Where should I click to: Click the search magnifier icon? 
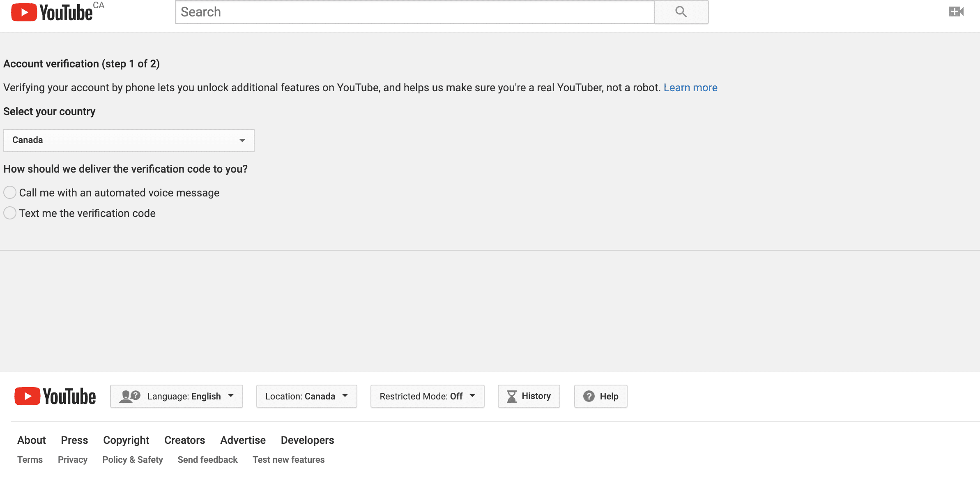[x=681, y=12]
